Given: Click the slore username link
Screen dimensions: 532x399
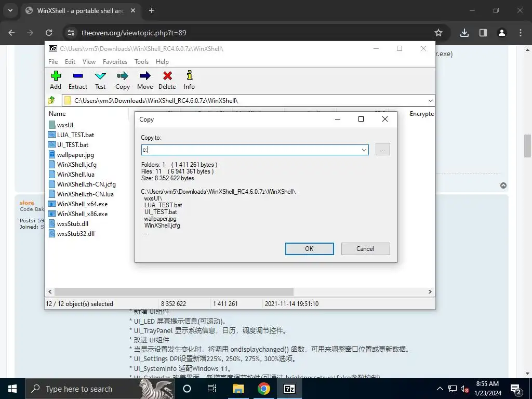Looking at the screenshot, I should [x=27, y=203].
